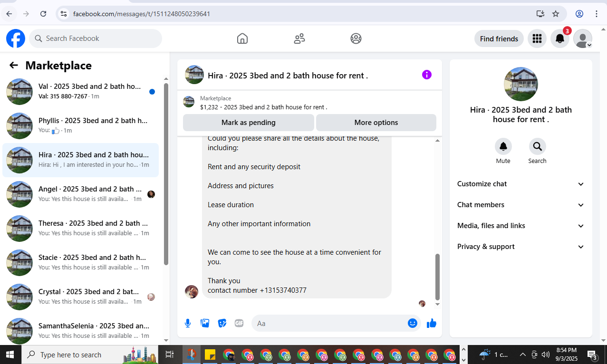Click the chat messages scrollbar
Image resolution: width=607 pixels, height=364 pixels.
(437, 277)
